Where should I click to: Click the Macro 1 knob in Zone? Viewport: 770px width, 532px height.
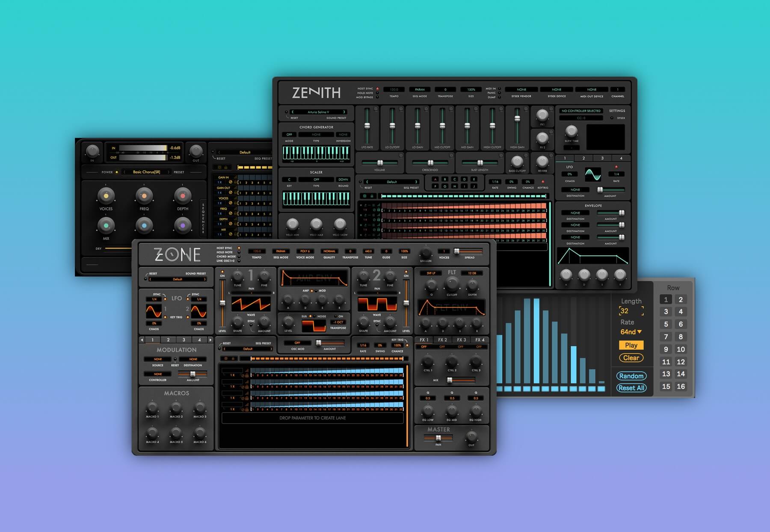tap(152, 407)
